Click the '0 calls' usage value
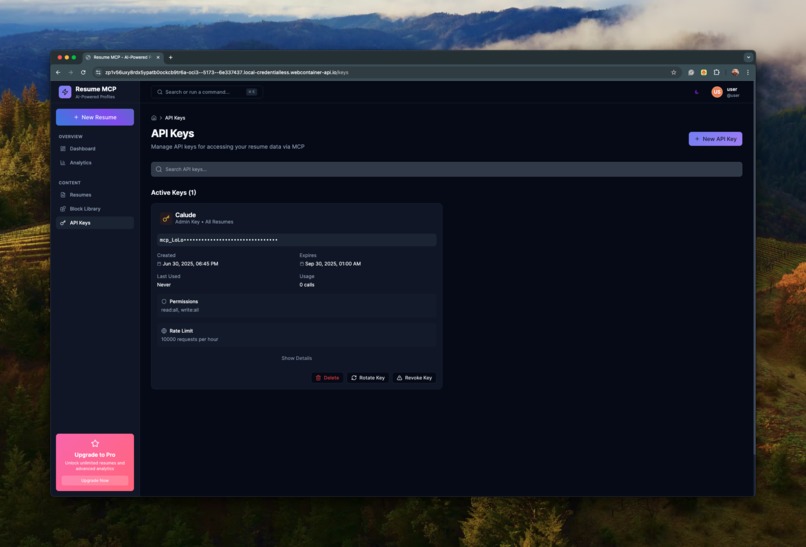 (x=307, y=285)
